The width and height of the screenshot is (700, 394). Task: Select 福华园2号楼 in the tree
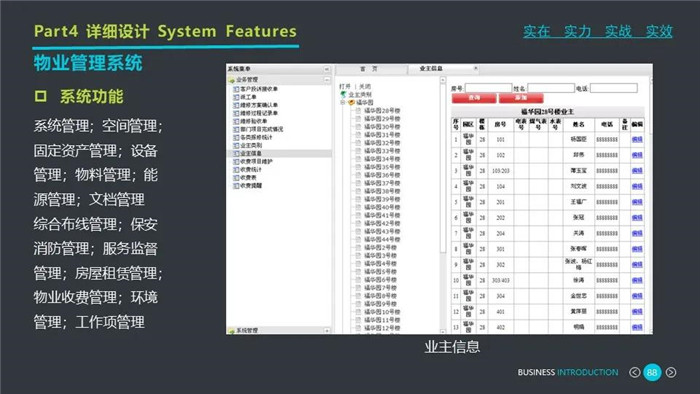380,248
